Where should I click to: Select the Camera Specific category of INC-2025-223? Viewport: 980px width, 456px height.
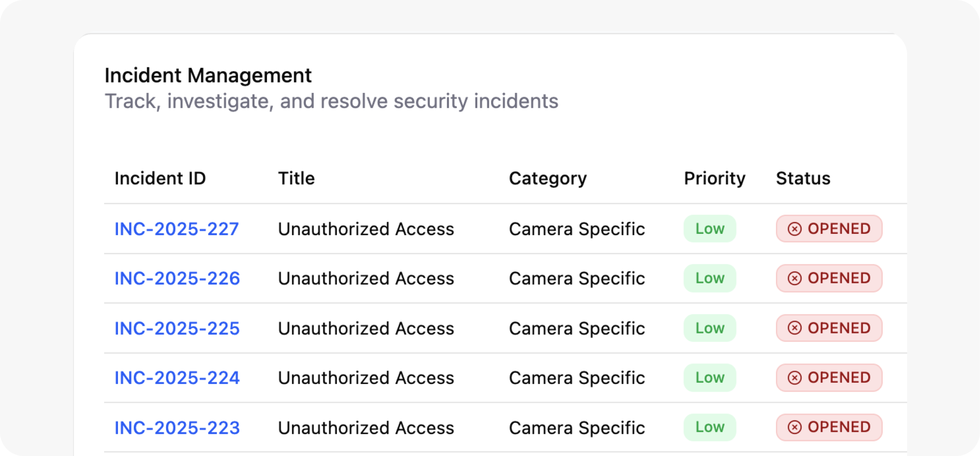(x=577, y=428)
